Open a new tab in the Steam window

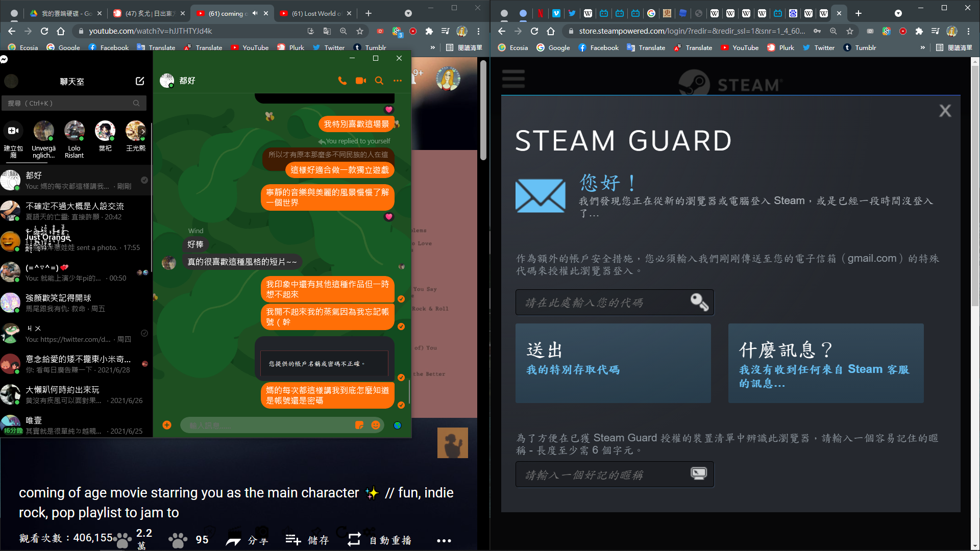[858, 13]
